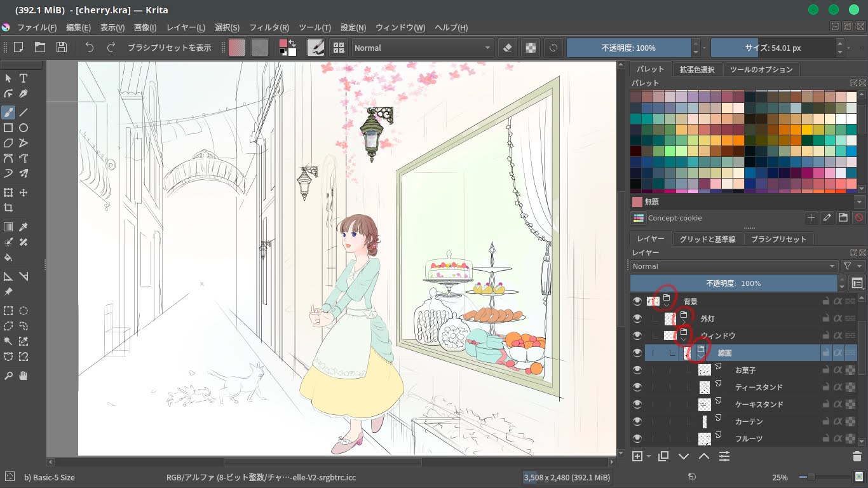Image resolution: width=868 pixels, height=488 pixels.
Task: Click the Save document icon
Action: click(x=61, y=48)
